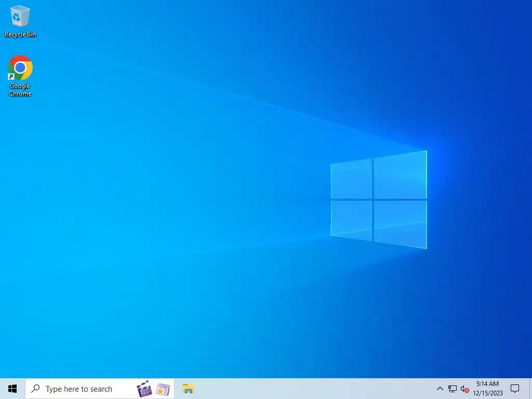The image size is (532, 399).
Task: Click the muted volume tray icon
Action: click(464, 389)
